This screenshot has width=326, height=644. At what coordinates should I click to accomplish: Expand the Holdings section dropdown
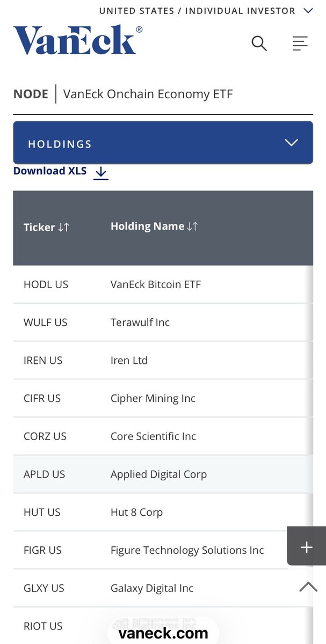(163, 143)
